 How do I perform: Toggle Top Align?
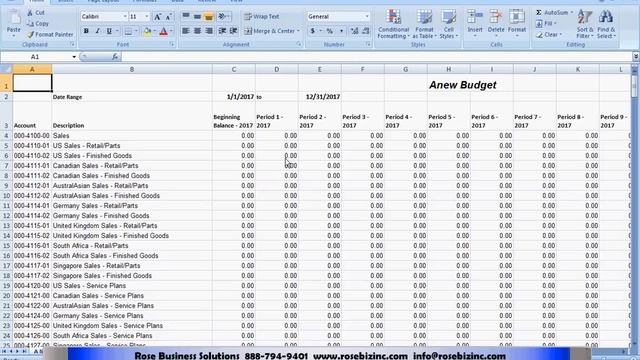click(186, 17)
